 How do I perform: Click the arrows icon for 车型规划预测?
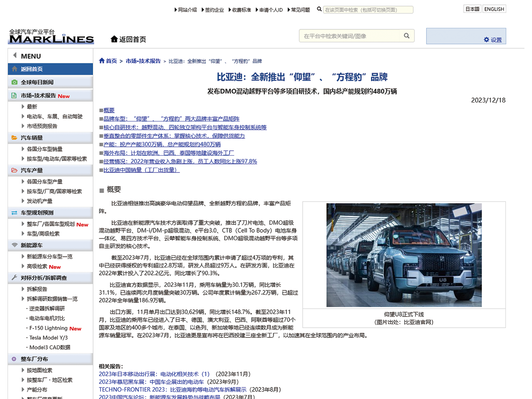[15, 213]
